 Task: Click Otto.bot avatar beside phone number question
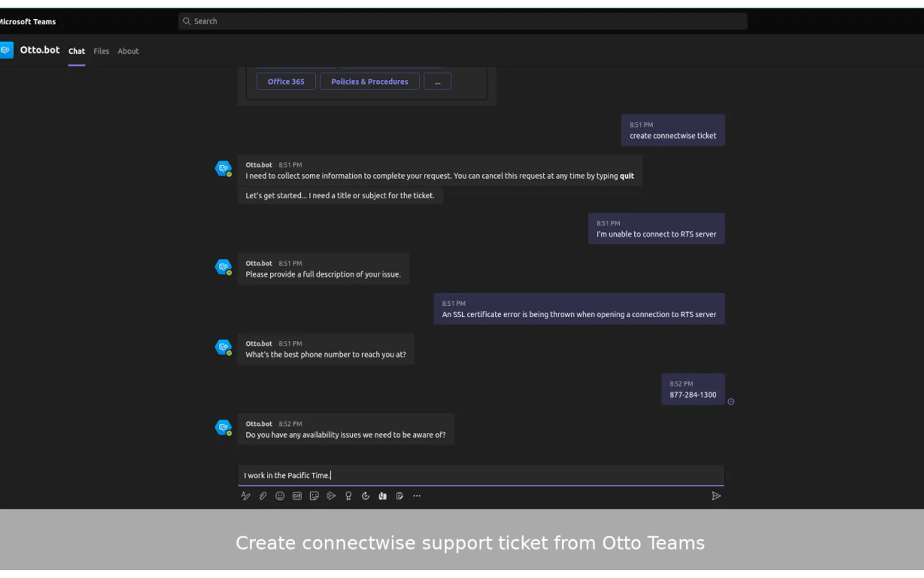[x=223, y=347]
